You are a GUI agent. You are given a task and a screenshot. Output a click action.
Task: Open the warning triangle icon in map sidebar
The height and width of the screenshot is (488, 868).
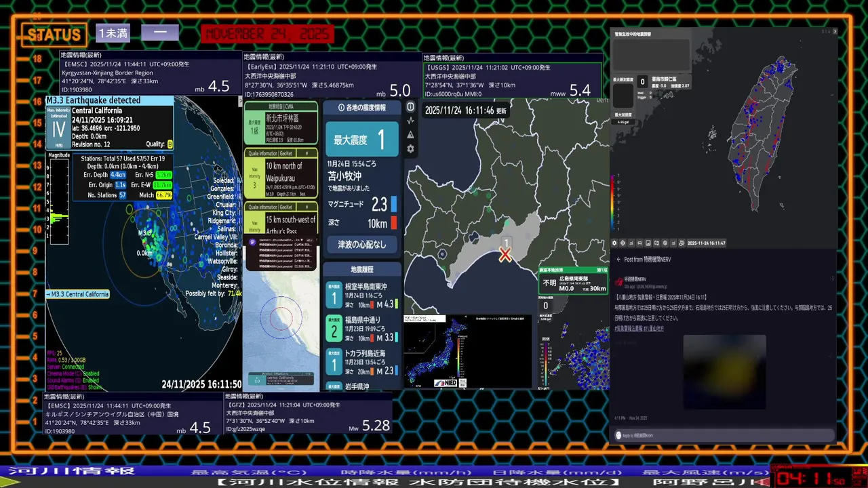[410, 135]
